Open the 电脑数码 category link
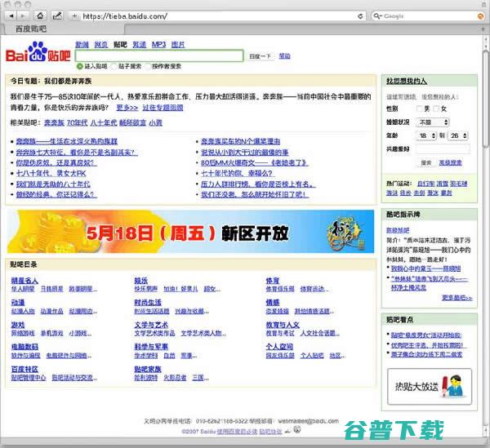The width and height of the screenshot is (490, 448). click(x=24, y=347)
